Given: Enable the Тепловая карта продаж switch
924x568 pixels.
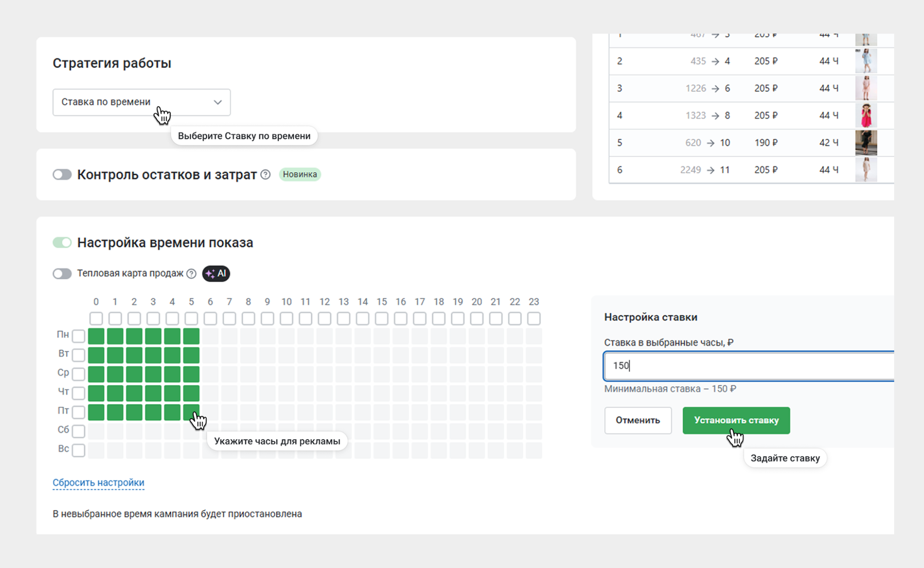Looking at the screenshot, I should [62, 273].
